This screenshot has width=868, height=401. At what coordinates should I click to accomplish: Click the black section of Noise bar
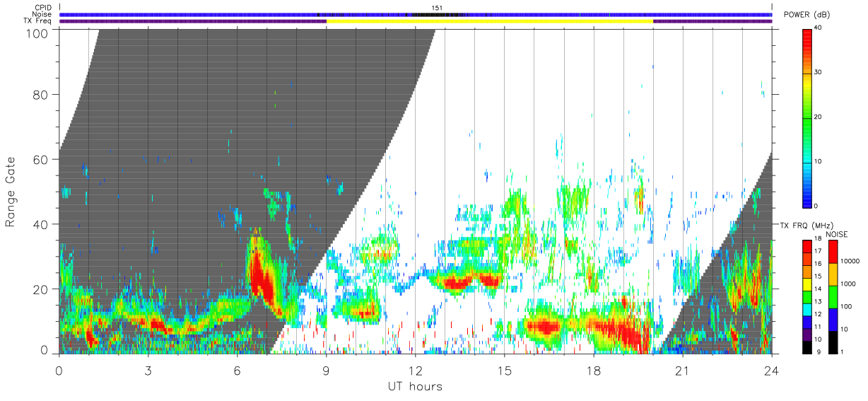[x=438, y=14]
